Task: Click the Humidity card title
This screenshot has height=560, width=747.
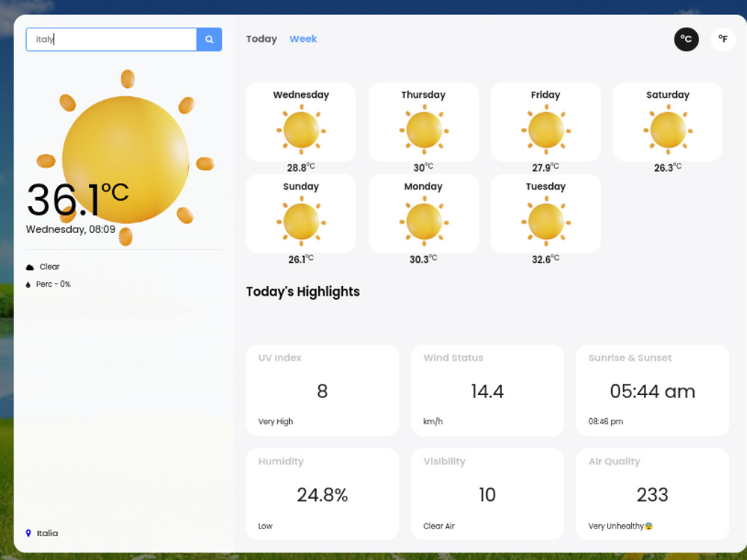Action: (281, 461)
